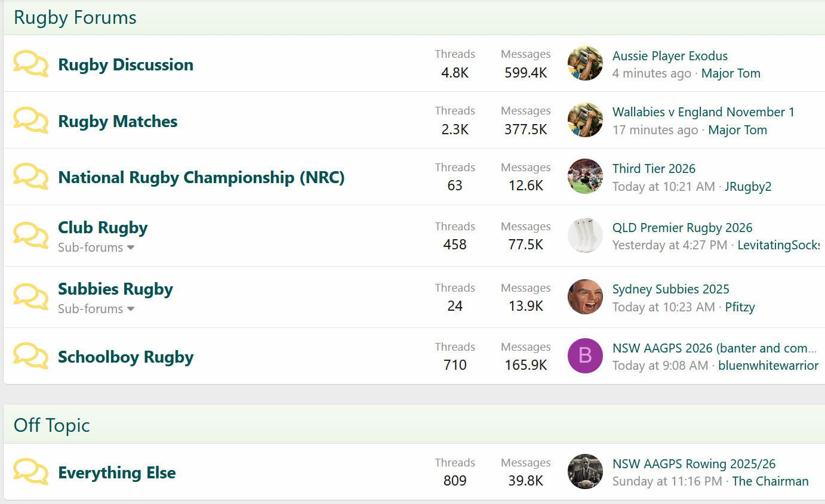Click The Chairman username link
This screenshot has width=825, height=504.
[770, 481]
